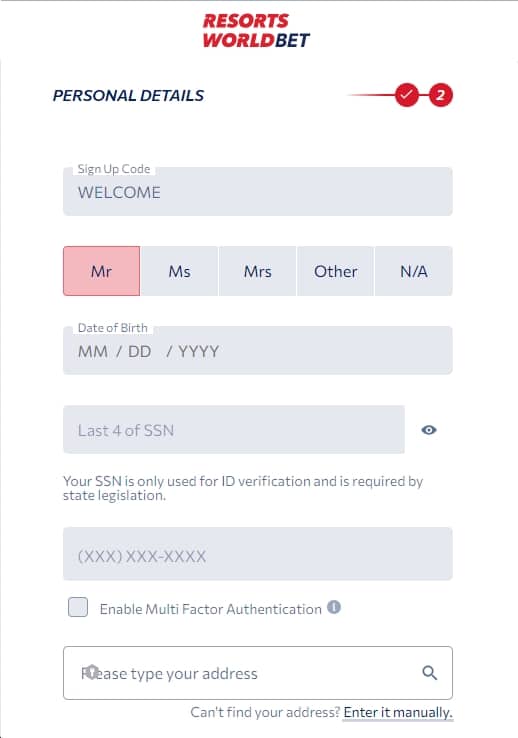This screenshot has height=738, width=518.
Task: Click the MM month part of Date of Birth
Action: click(x=93, y=352)
